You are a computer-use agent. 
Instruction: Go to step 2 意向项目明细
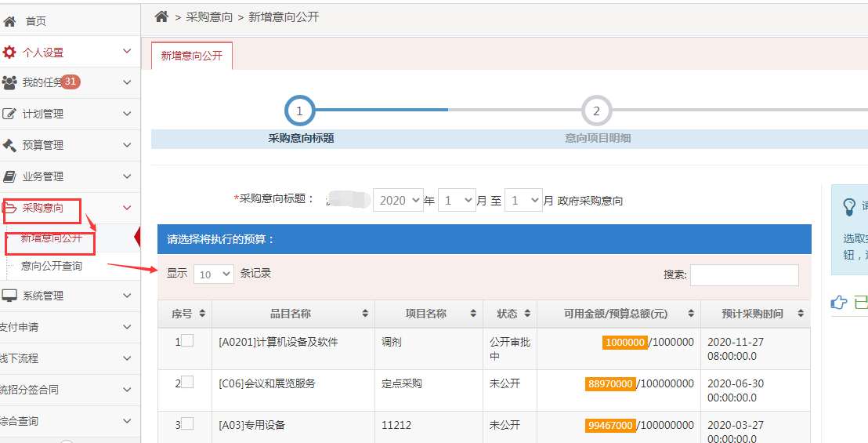596,111
